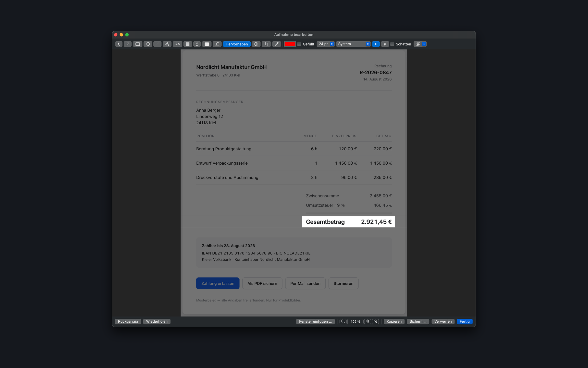
Task: Select the rectangle shape tool
Action: click(138, 44)
